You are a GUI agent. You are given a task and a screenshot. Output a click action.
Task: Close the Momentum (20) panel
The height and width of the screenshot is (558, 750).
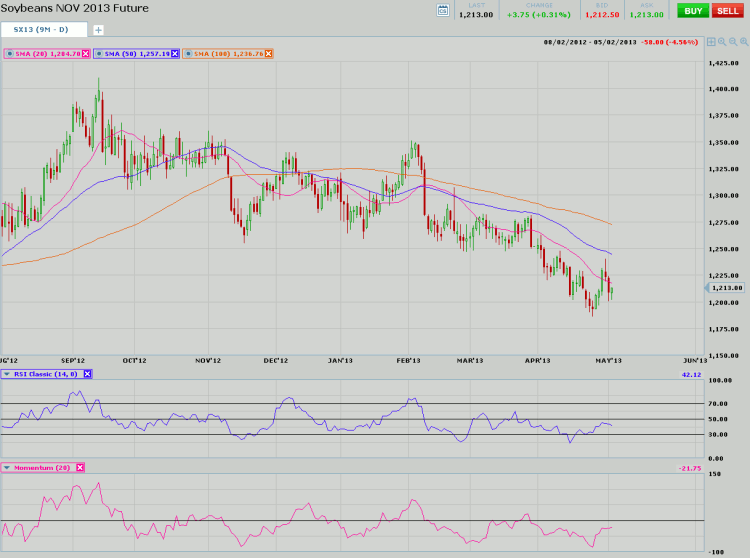pyautogui.click(x=80, y=467)
